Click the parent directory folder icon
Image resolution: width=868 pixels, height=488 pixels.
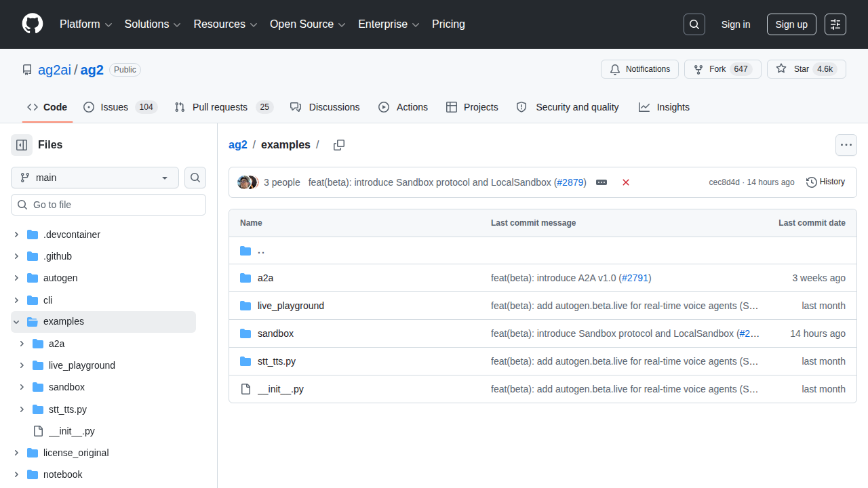[x=245, y=251]
